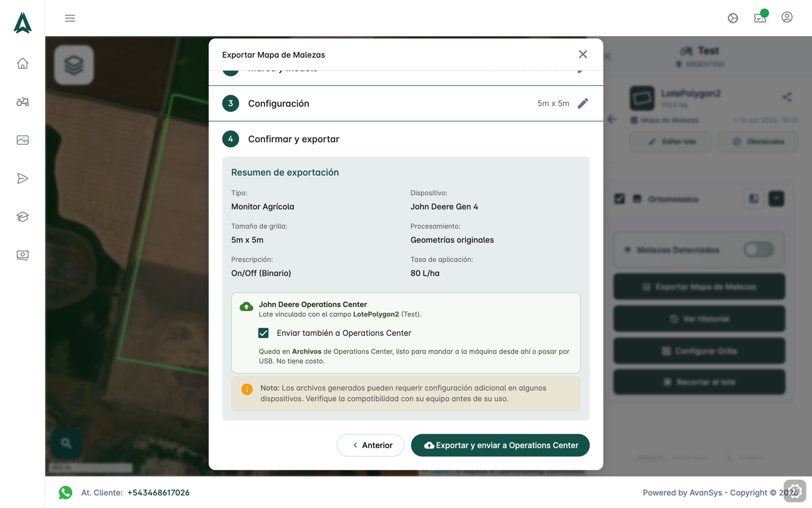This screenshot has width=812, height=508.
Task: Open the hamburger menu in top bar
Action: pyautogui.click(x=70, y=18)
